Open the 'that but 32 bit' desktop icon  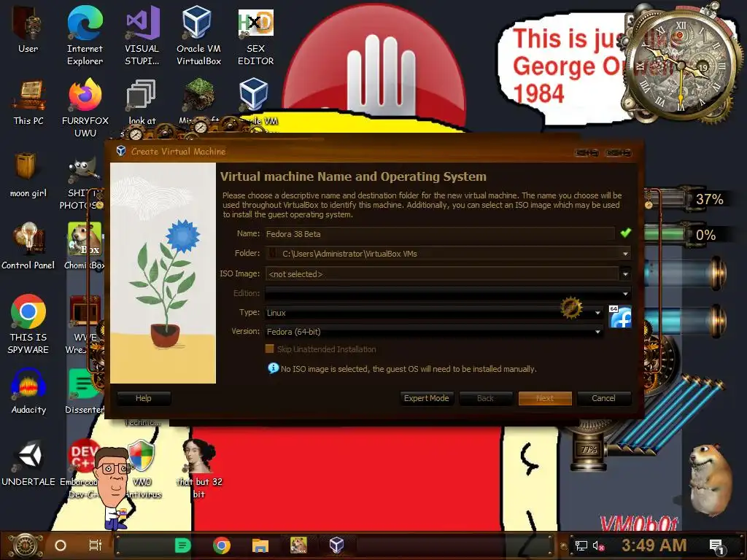[x=199, y=469]
